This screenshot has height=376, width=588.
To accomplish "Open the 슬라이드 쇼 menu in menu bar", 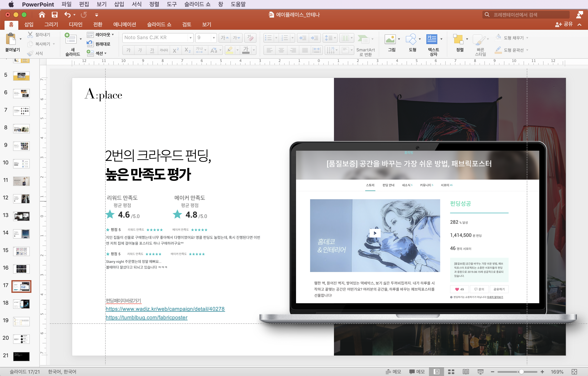I will point(197,4).
